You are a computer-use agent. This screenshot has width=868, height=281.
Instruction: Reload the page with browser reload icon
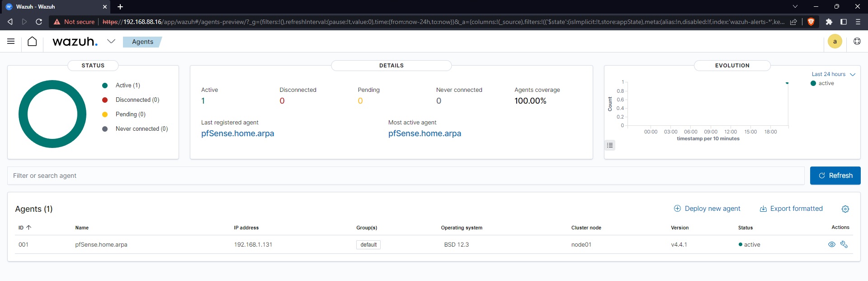[39, 22]
